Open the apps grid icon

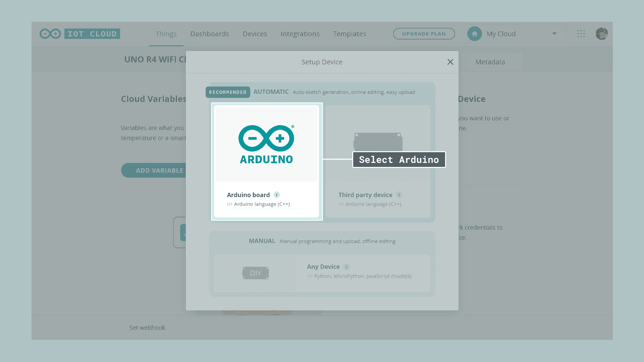click(x=581, y=34)
